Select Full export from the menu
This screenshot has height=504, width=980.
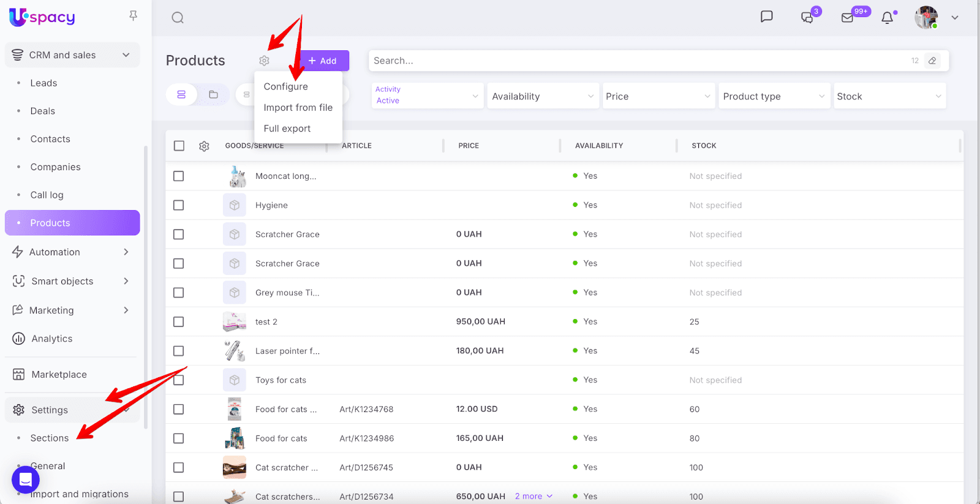click(x=287, y=129)
